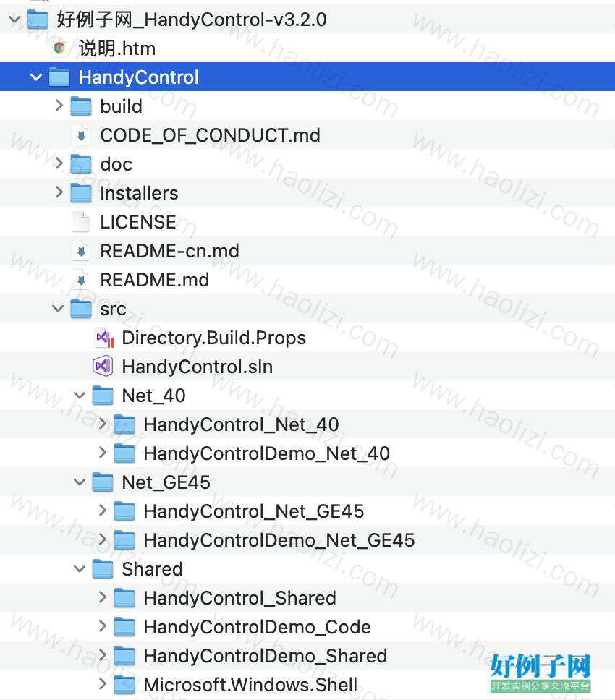Image resolution: width=615 pixels, height=700 pixels.
Task: Click the HandyControl_Net_40 folder icon
Action: pyautogui.click(x=124, y=424)
